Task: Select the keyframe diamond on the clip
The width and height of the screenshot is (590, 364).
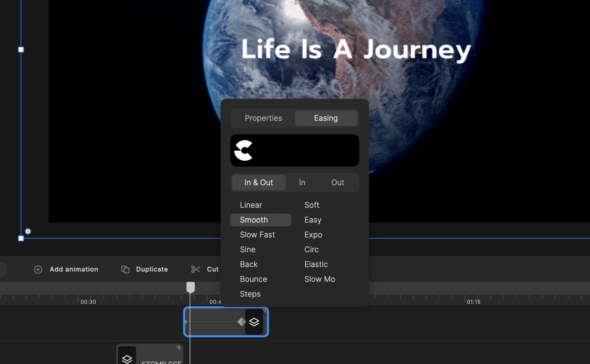Action: coord(241,322)
